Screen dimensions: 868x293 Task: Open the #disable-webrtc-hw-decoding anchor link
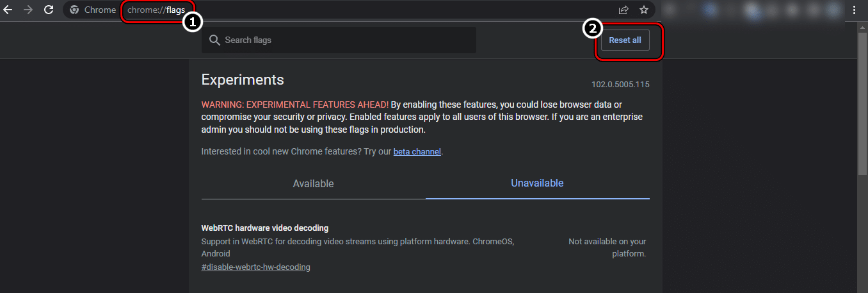pyautogui.click(x=255, y=267)
